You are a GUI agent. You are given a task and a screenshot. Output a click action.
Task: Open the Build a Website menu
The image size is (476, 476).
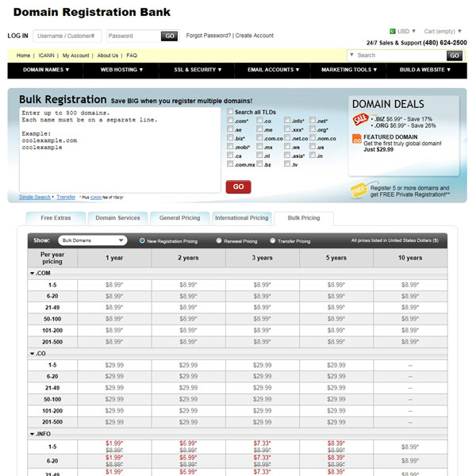424,70
